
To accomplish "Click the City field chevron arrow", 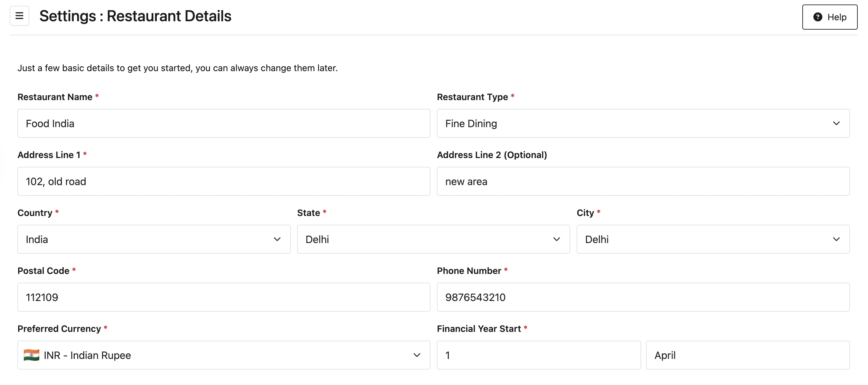I will coord(836,239).
